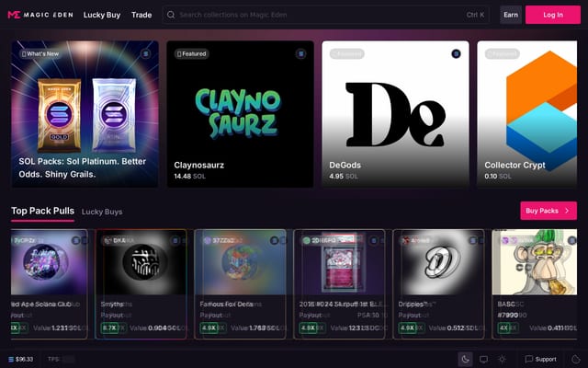588x368 pixels.
Task: Switch to the Lucky Buys tab
Action: tap(102, 212)
